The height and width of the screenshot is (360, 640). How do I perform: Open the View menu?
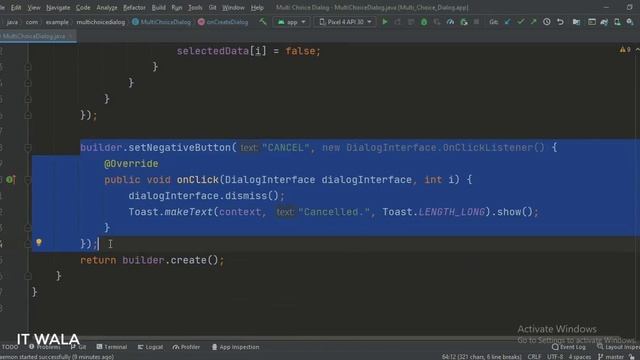34,7
